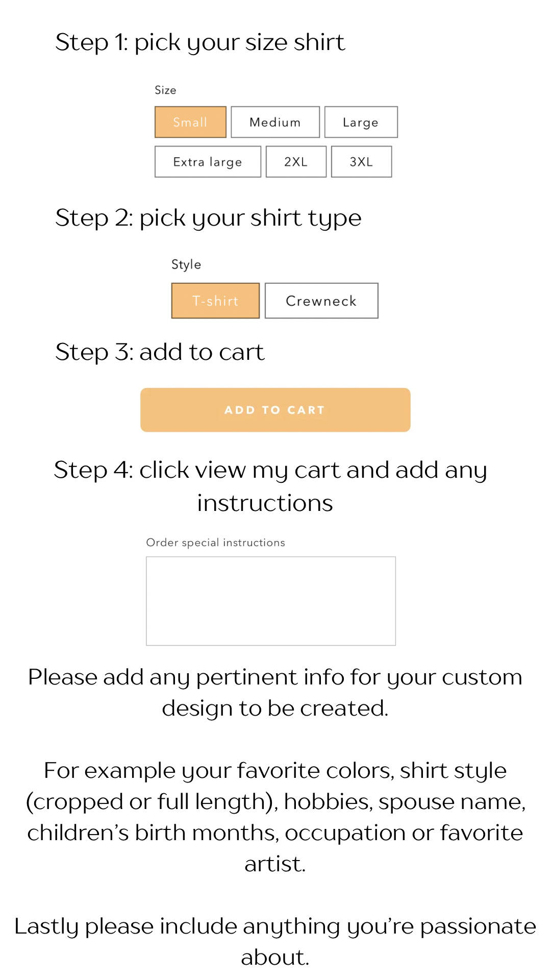Screen dimensions: 551x980
Task: Deselect the highlighted Small size
Action: point(190,122)
